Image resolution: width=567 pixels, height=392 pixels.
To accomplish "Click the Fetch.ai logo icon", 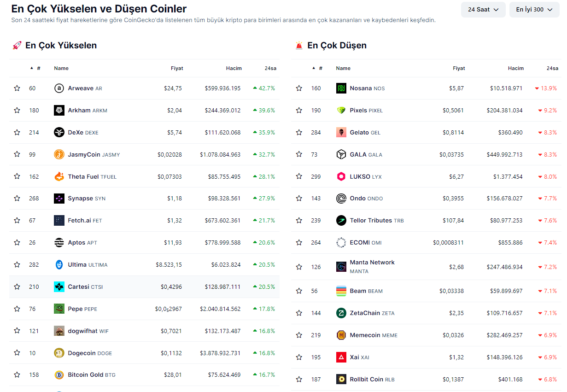I will (x=59, y=220).
